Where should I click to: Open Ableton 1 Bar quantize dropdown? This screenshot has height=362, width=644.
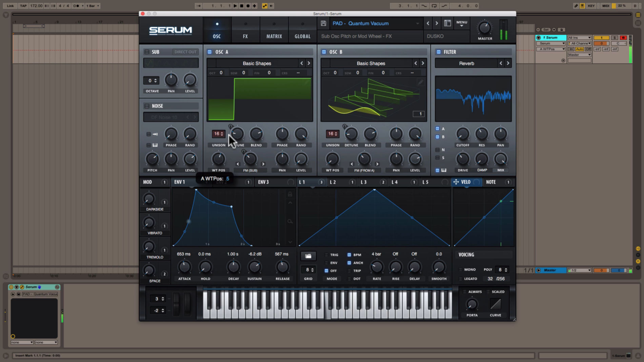[x=92, y=6]
